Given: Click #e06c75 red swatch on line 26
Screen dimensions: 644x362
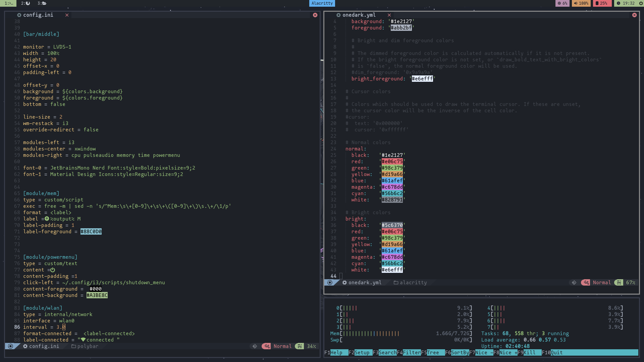Looking at the screenshot, I should click(x=392, y=162).
